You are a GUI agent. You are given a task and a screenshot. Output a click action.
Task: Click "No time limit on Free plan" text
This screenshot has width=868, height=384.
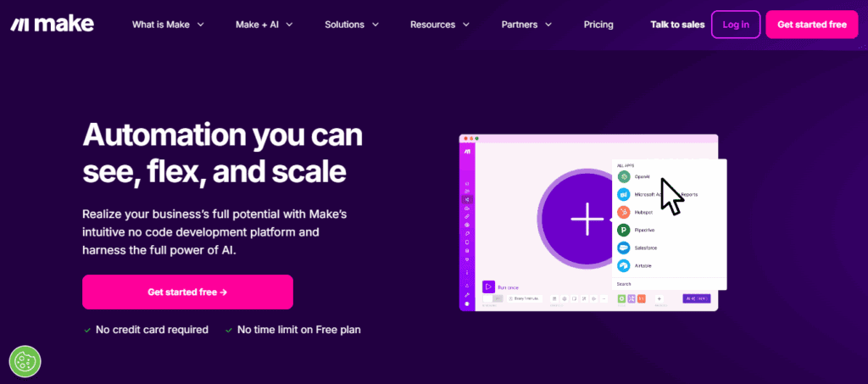coord(299,330)
